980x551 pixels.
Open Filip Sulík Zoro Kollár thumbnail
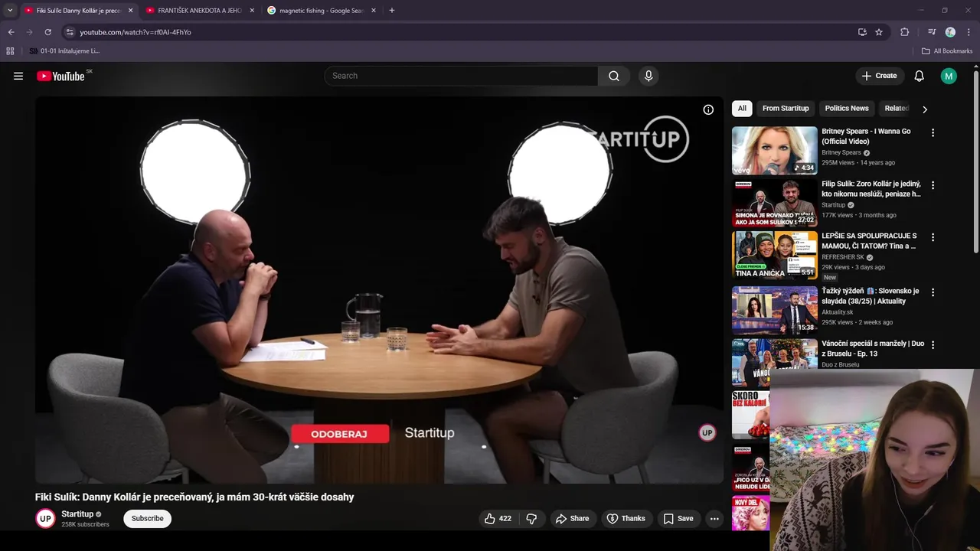pos(775,203)
